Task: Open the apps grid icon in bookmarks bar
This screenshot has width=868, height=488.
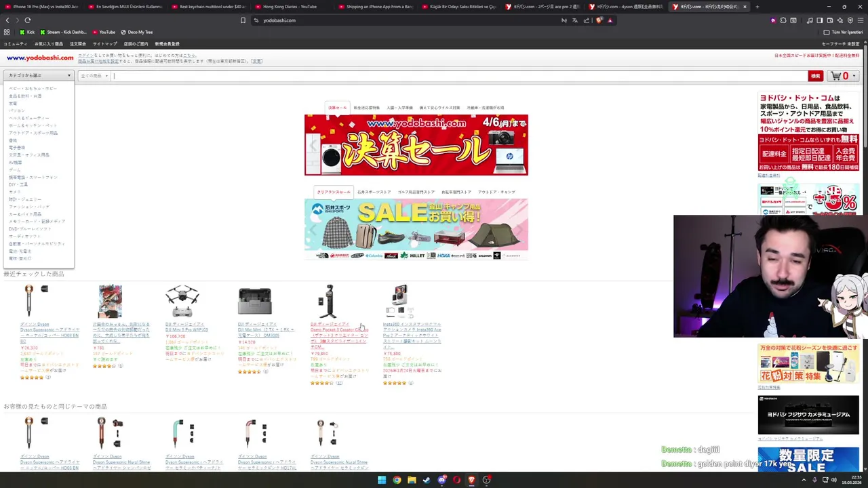Action: coord(7,32)
